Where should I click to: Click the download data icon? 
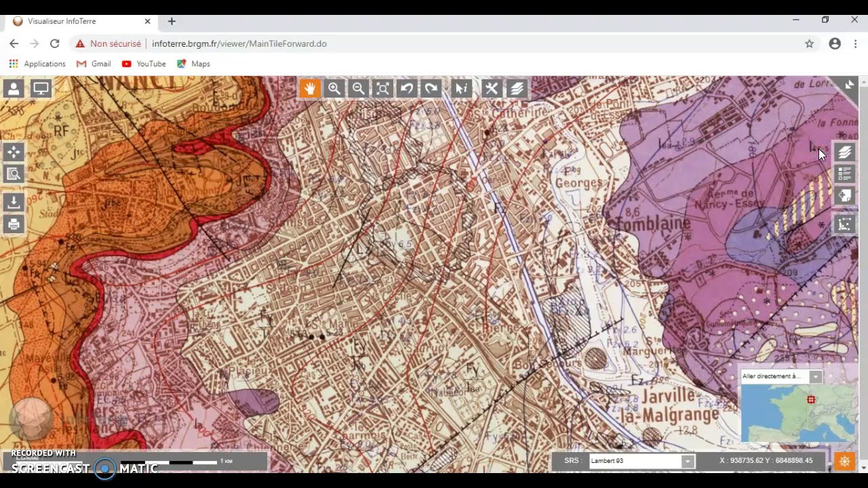pos(14,202)
